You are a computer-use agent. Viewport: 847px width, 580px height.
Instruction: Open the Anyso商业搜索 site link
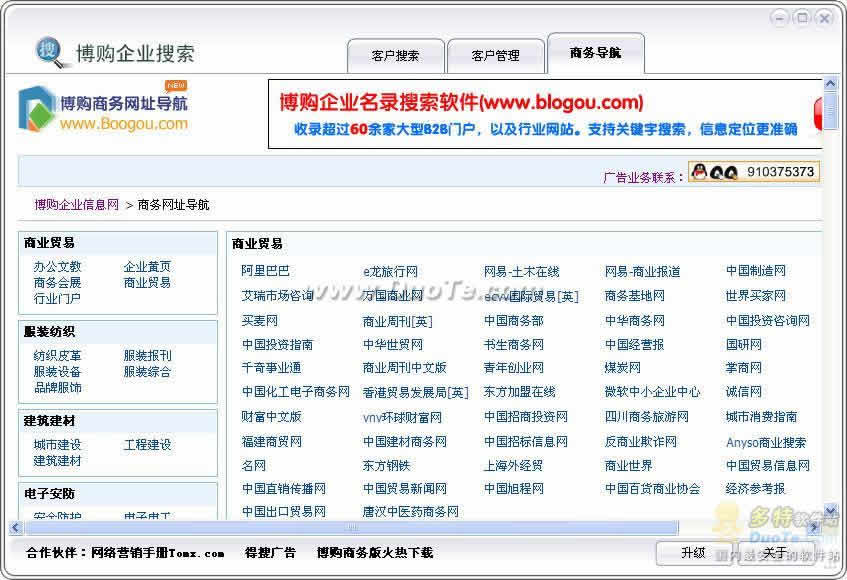[766, 443]
